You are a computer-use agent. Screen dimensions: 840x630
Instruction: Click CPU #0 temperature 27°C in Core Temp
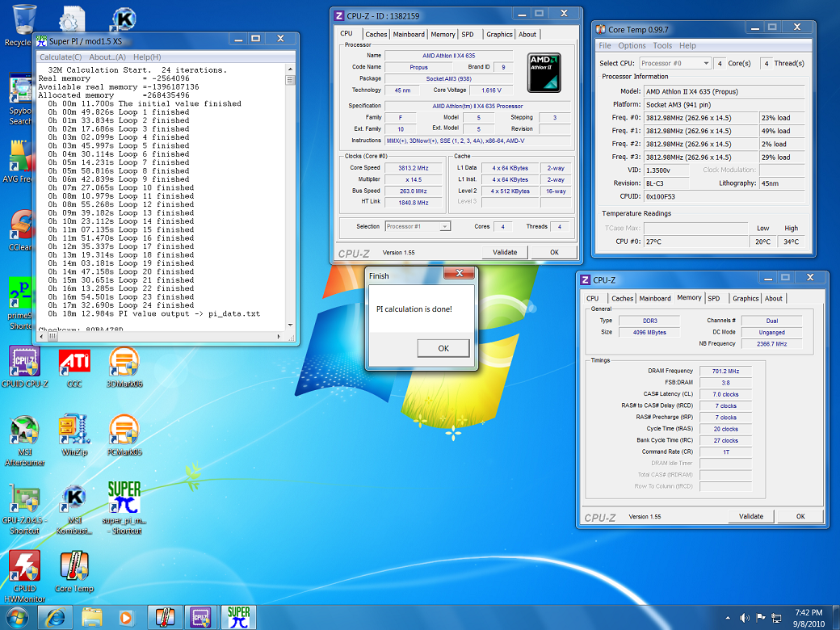[x=695, y=241]
